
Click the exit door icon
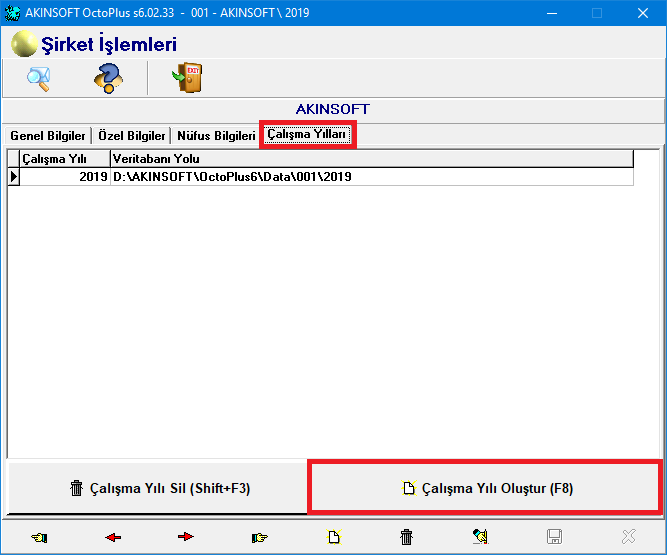pyautogui.click(x=188, y=78)
